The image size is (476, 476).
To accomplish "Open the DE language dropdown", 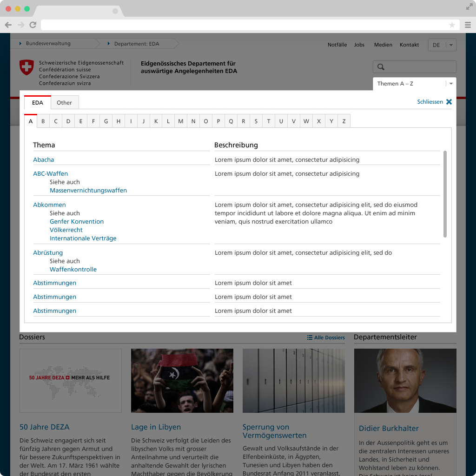I will [442, 45].
